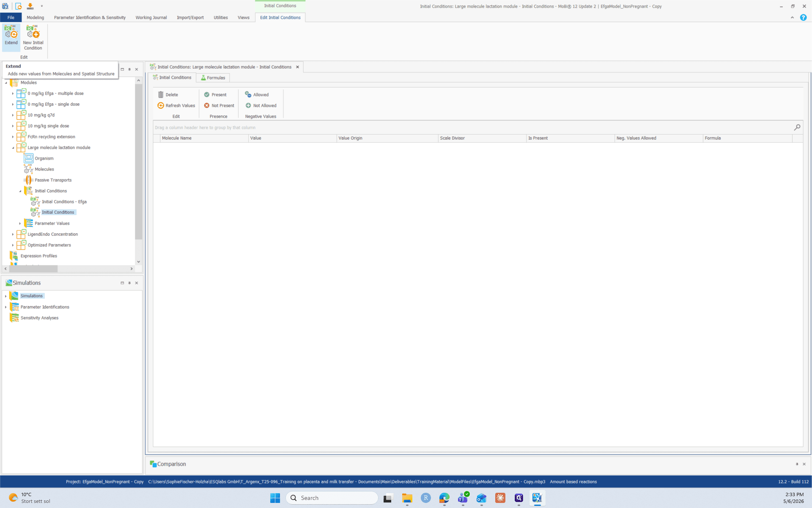Click the search magnifier in grid
The image size is (812, 508).
(x=797, y=127)
